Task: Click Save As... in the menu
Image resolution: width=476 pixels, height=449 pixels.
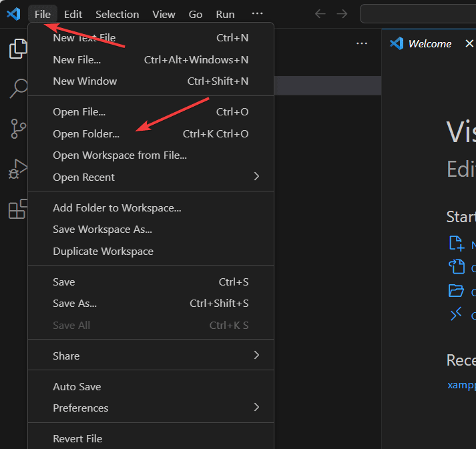Action: (75, 304)
